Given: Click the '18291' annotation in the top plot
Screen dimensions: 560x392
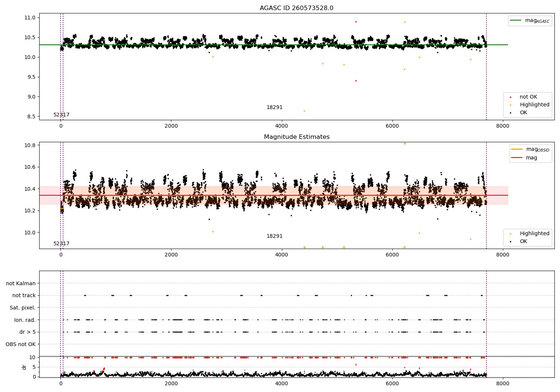Looking at the screenshot, I should point(274,108).
